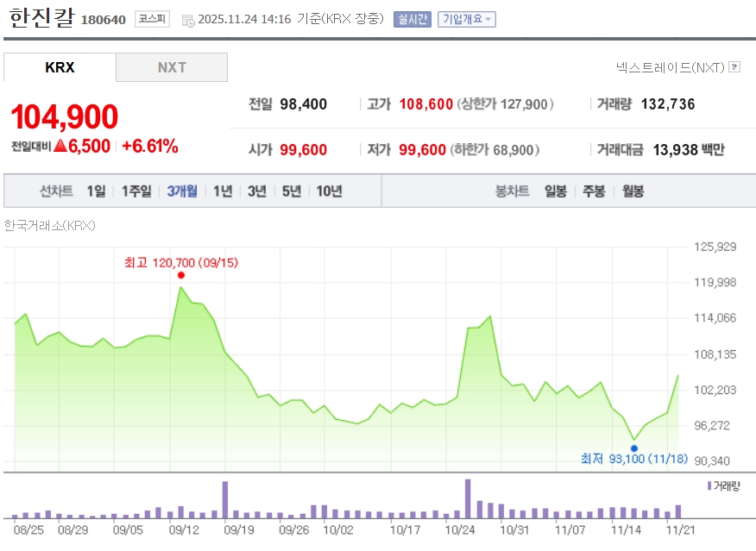The image size is (756, 551).
Task: Click the red up-triangle price change icon
Action: (x=60, y=147)
